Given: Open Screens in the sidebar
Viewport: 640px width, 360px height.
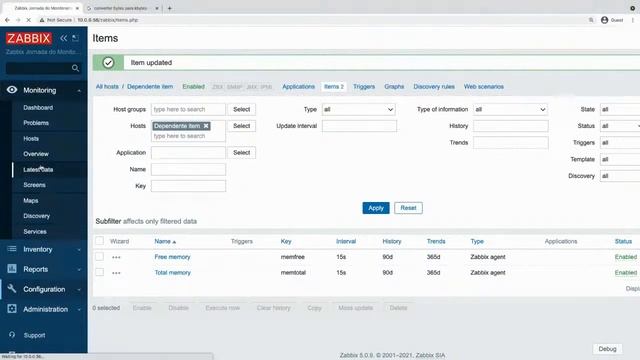Looking at the screenshot, I should tap(34, 185).
